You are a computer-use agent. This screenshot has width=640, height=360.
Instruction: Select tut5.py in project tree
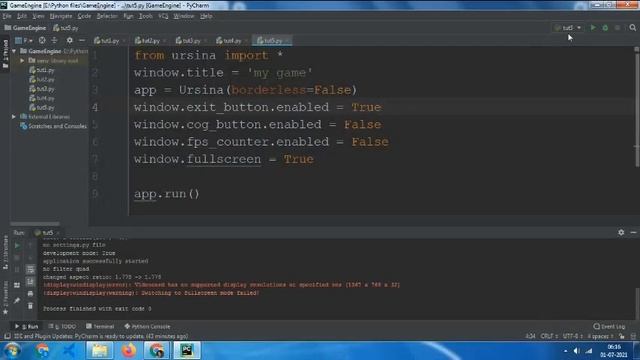(x=42, y=107)
